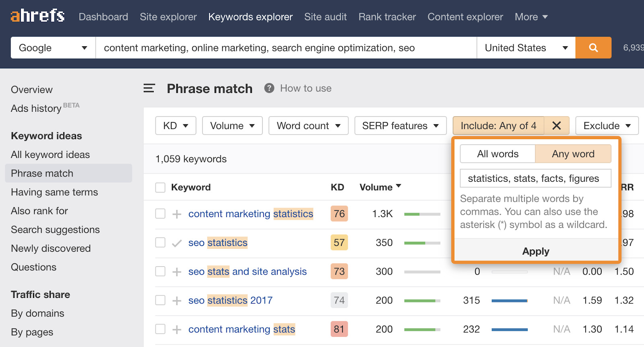This screenshot has width=644, height=347.
Task: Click the Apply button in Include panel
Action: (x=536, y=251)
